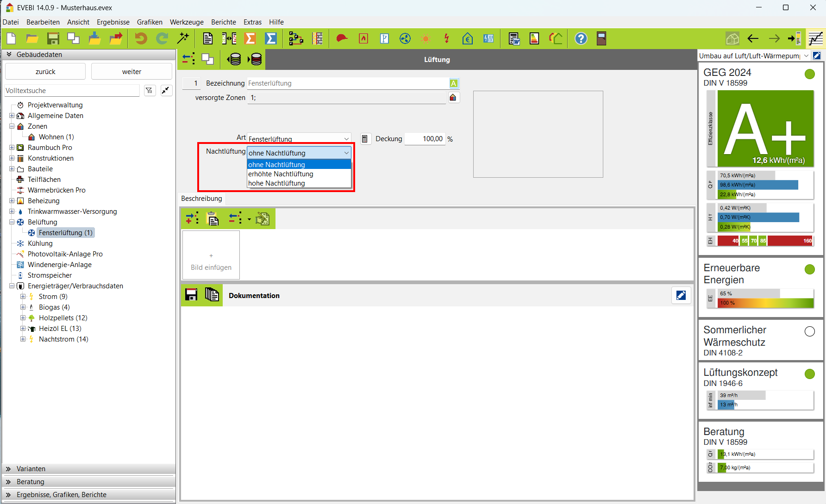Open the Berichte menu

(x=223, y=22)
